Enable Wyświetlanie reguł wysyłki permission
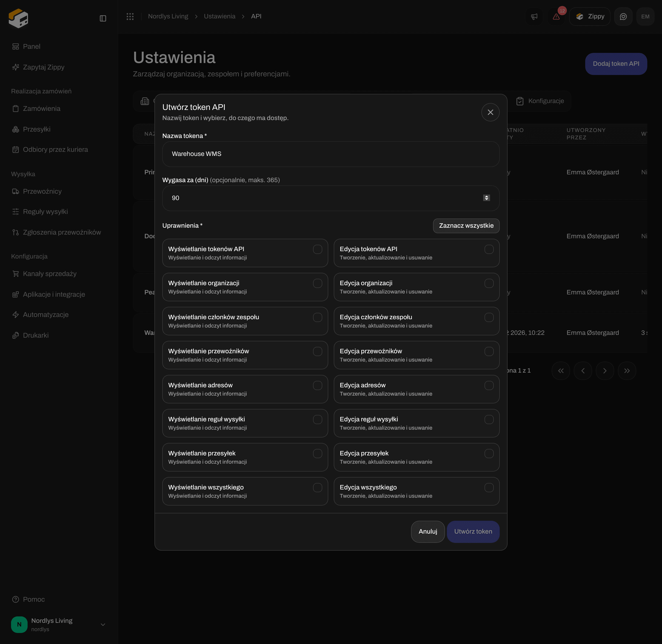The width and height of the screenshot is (662, 644). (x=317, y=420)
